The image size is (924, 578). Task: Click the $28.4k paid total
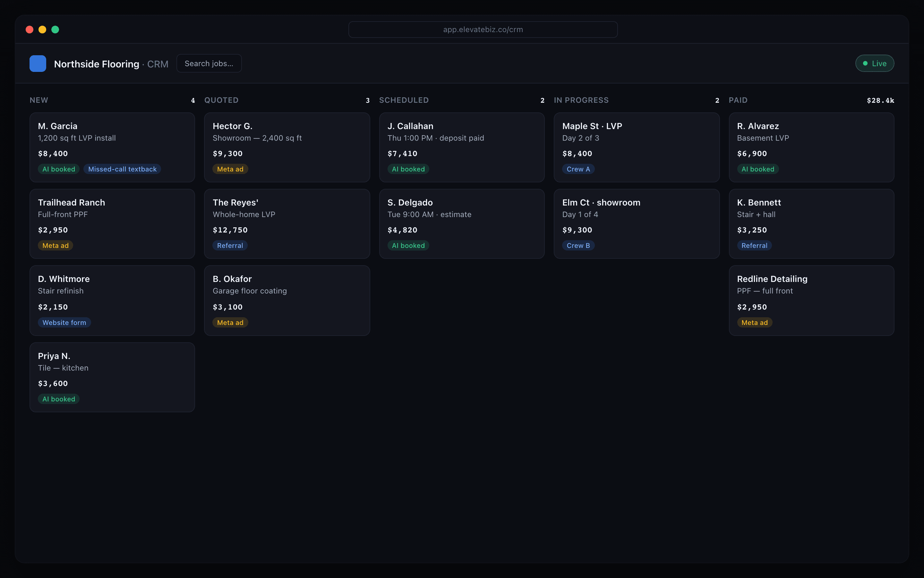click(880, 101)
